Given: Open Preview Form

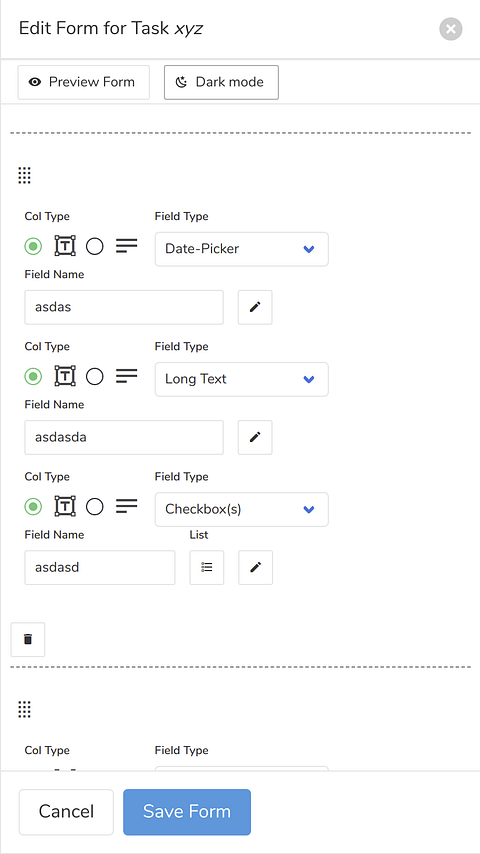Looking at the screenshot, I should tap(83, 82).
